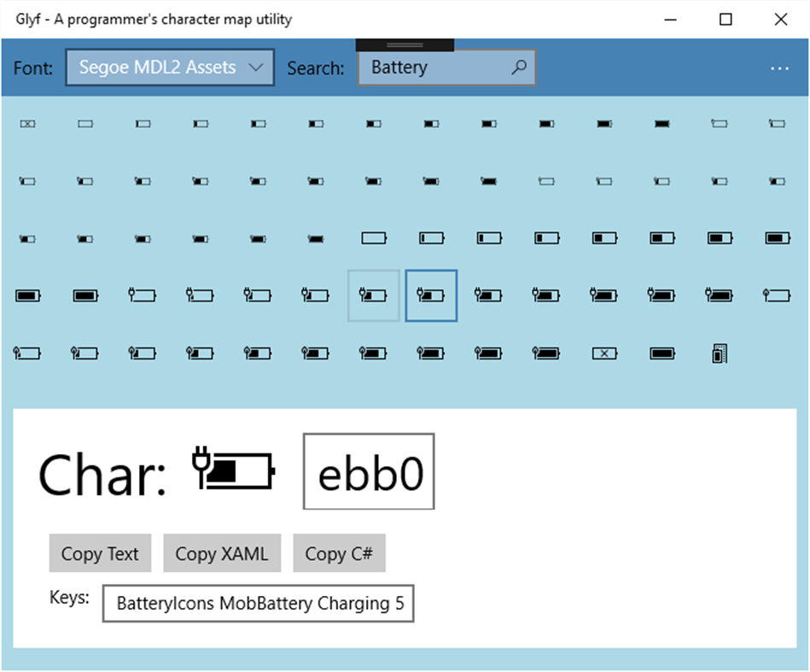
Task: Pick the small empty battery beside the X battery
Action: click(85, 124)
